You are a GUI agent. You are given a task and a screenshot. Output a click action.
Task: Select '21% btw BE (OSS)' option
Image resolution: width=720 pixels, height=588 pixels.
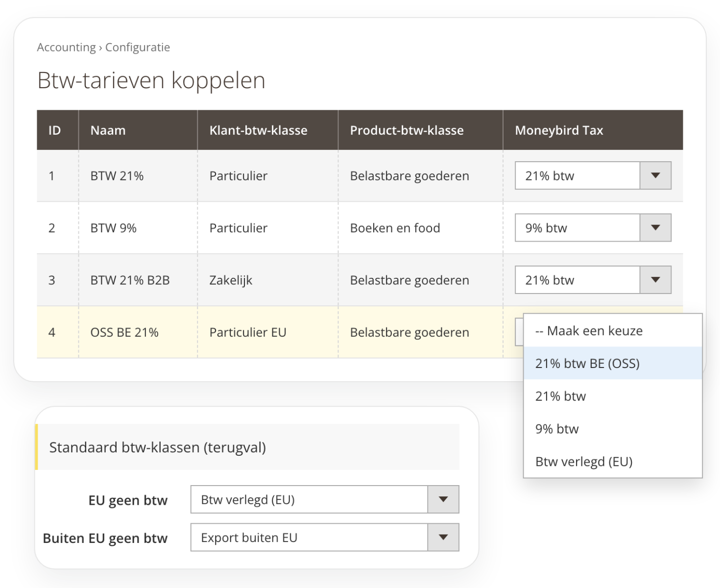[613, 363]
